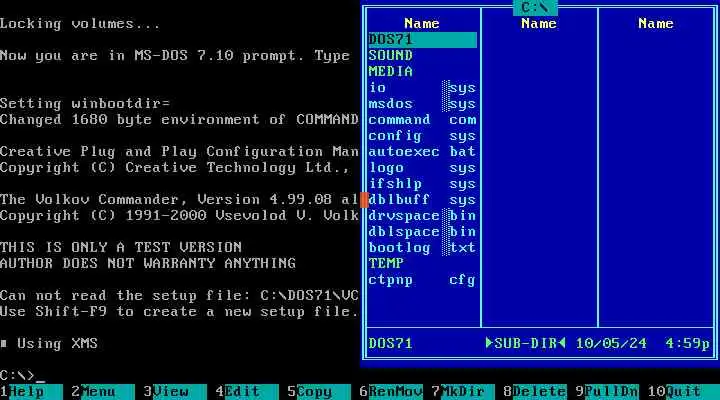Click the SUB-DIR status indicator
This screenshot has width=720, height=400.
(x=525, y=344)
